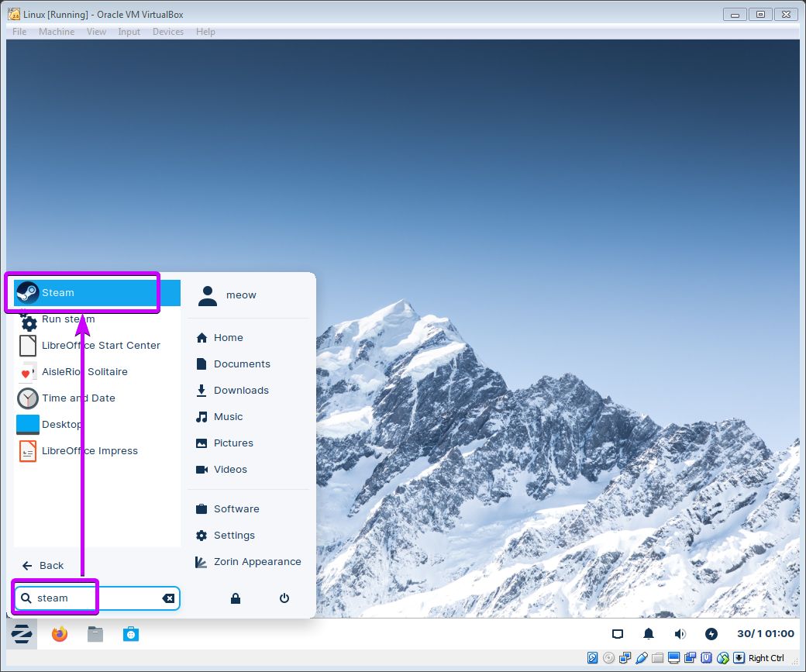Screen dimensions: 806x672
Task: Open the Software store entry
Action: 228,509
